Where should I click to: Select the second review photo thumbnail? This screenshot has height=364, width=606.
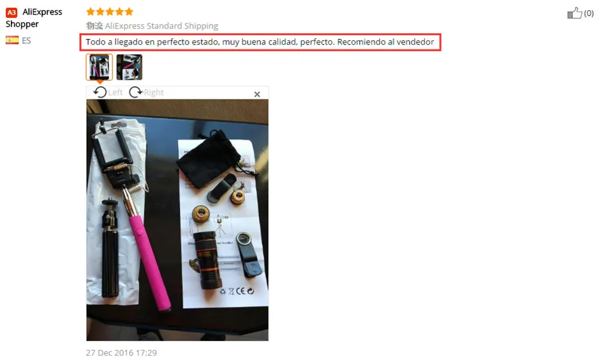(129, 67)
